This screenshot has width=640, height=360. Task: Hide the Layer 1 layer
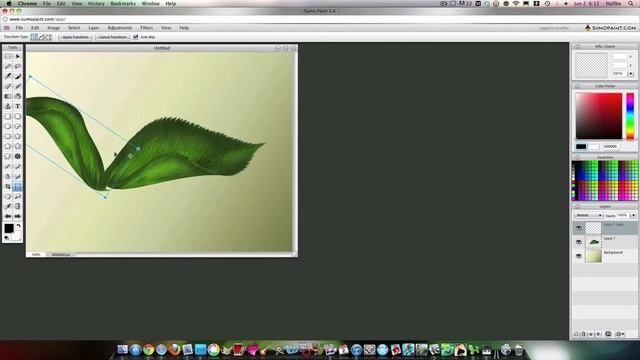click(579, 242)
